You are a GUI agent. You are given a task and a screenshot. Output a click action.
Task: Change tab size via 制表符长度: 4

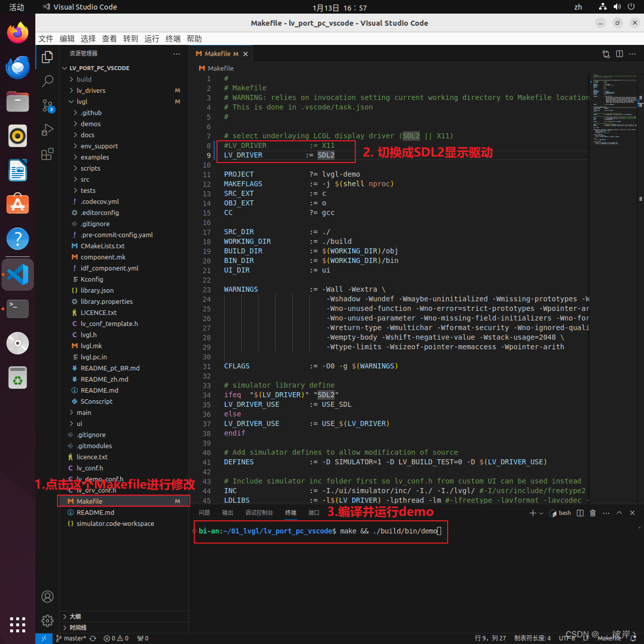[x=532, y=638]
